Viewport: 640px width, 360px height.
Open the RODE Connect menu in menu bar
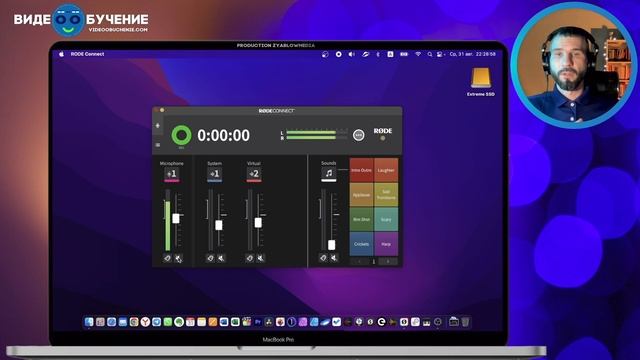coord(87,54)
